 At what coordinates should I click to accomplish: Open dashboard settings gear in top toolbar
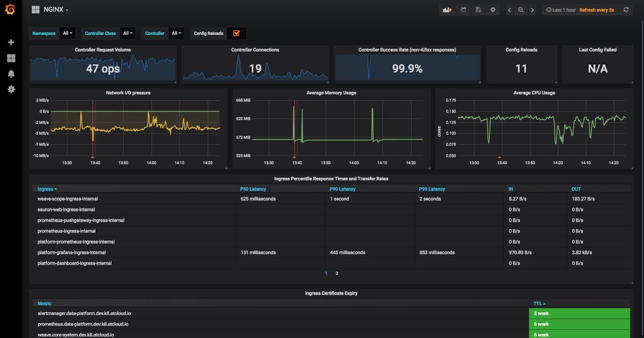tap(493, 10)
